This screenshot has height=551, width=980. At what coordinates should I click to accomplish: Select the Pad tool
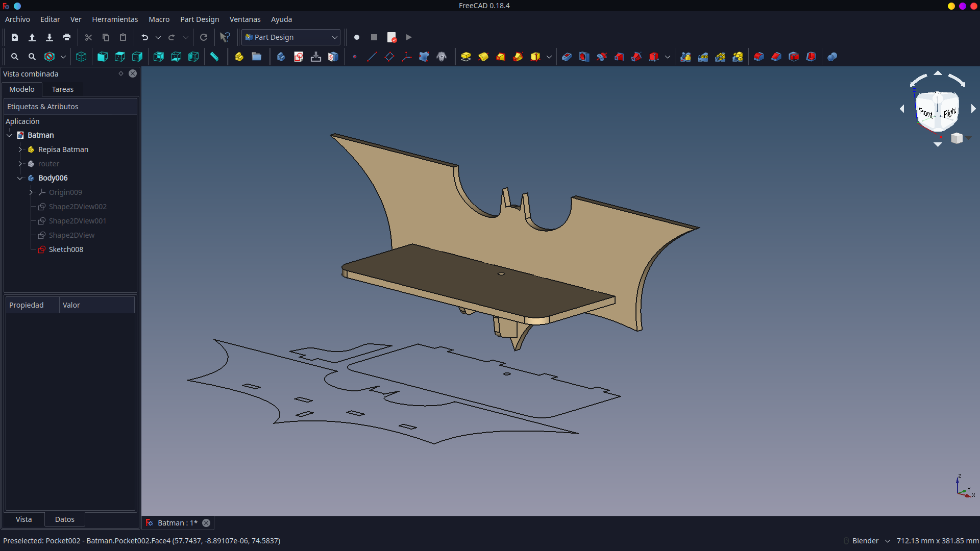pyautogui.click(x=466, y=57)
